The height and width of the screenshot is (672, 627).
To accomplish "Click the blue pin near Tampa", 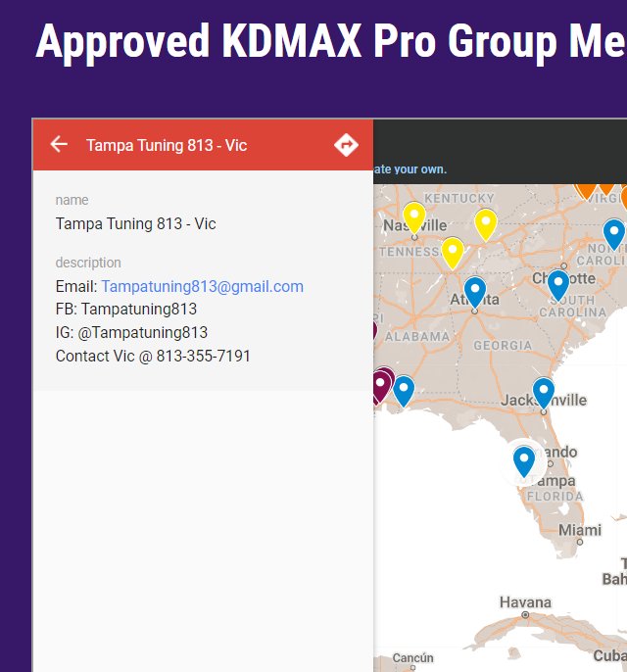I will pyautogui.click(x=524, y=461).
